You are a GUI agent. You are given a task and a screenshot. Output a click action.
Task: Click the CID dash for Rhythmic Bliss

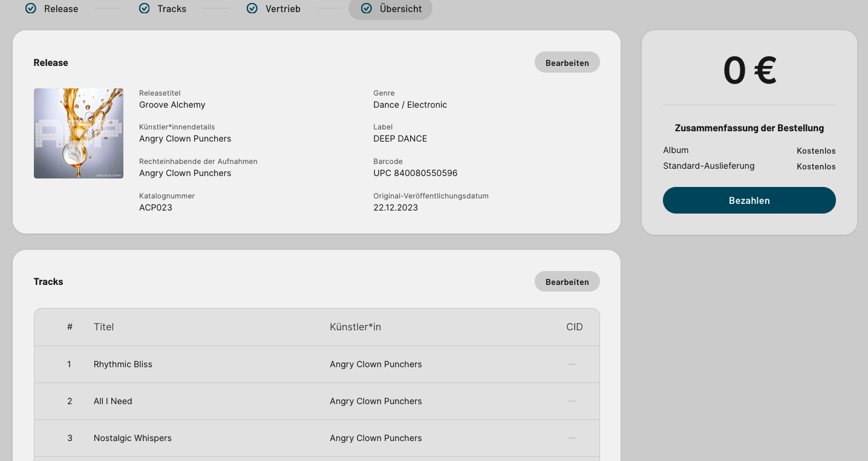[572, 364]
